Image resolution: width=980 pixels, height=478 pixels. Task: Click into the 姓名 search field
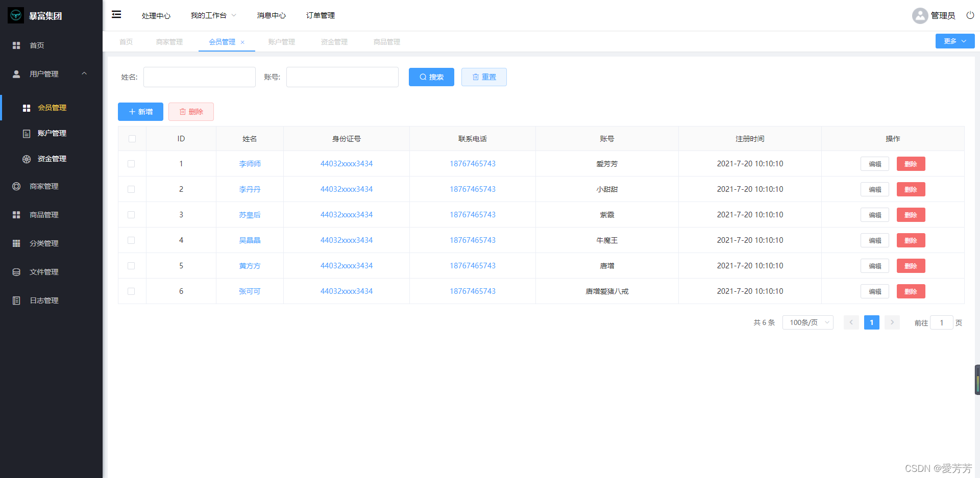200,77
